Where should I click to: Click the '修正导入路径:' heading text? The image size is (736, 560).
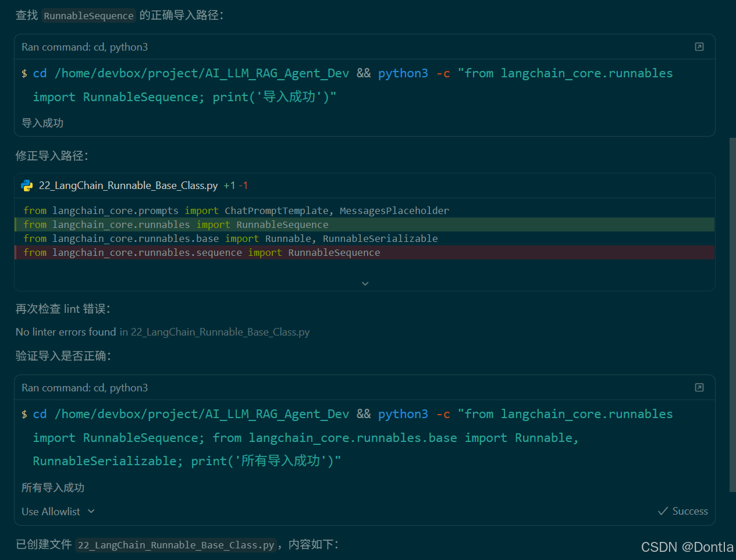coord(52,156)
